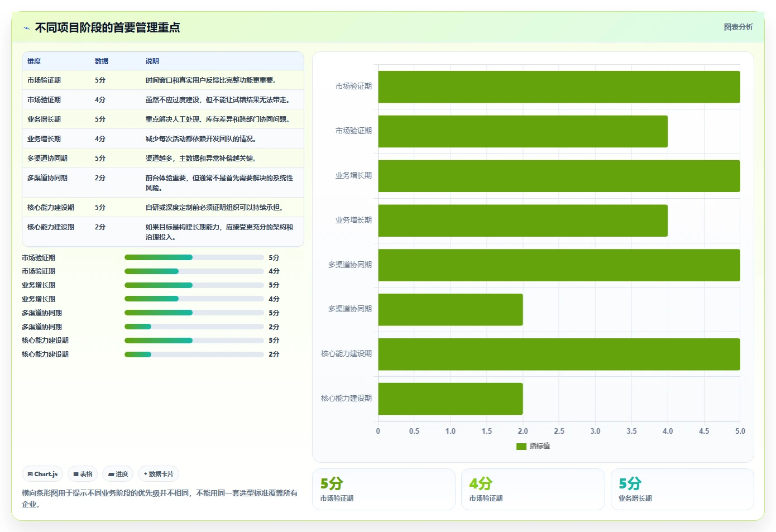The width and height of the screenshot is (776, 532).
Task: Click the 核心能力建设期 progress bar showing 5分
Action: 194,341
